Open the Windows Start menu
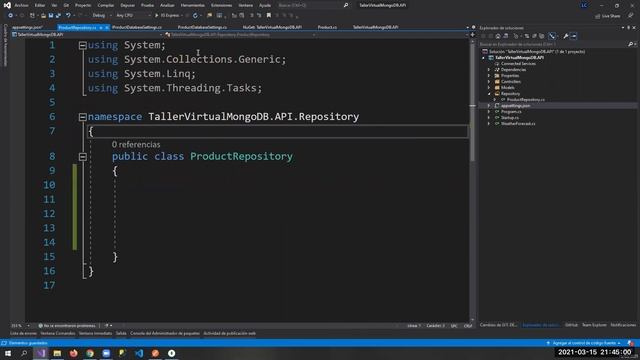 pos(8,353)
